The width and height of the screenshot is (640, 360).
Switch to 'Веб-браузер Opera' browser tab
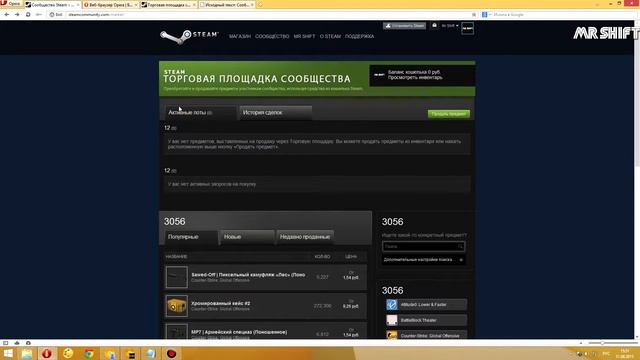click(x=110, y=4)
